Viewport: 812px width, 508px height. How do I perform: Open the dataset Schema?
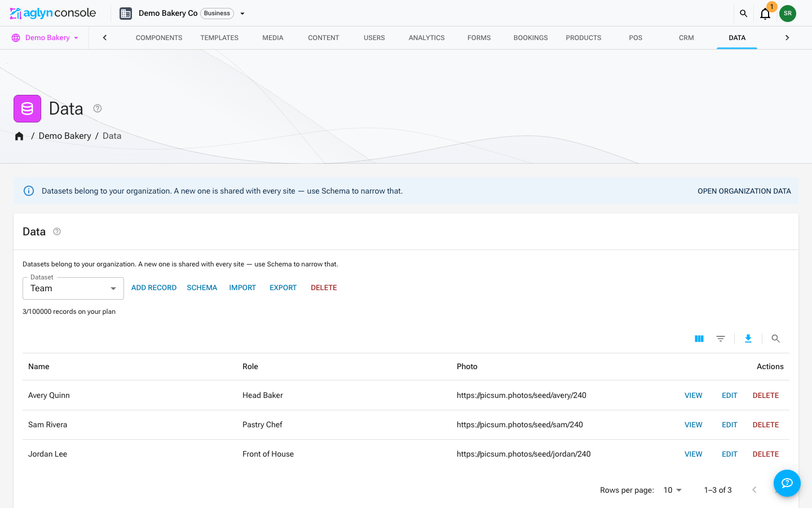(x=202, y=288)
